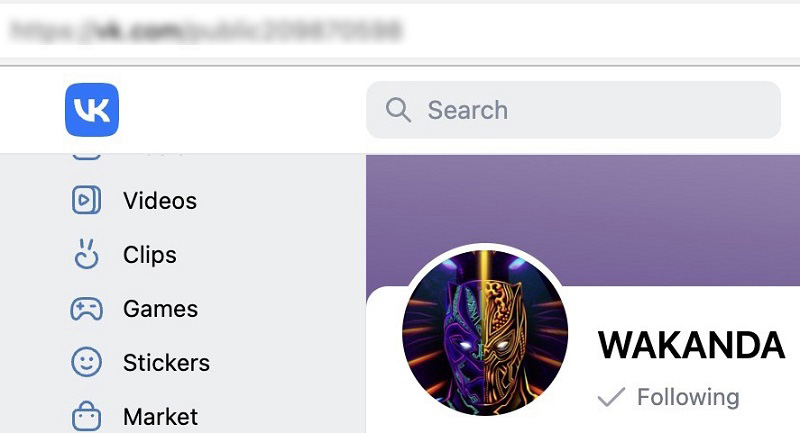Open the Games menu text
Viewport: 800px width, 433px height.
tap(160, 309)
